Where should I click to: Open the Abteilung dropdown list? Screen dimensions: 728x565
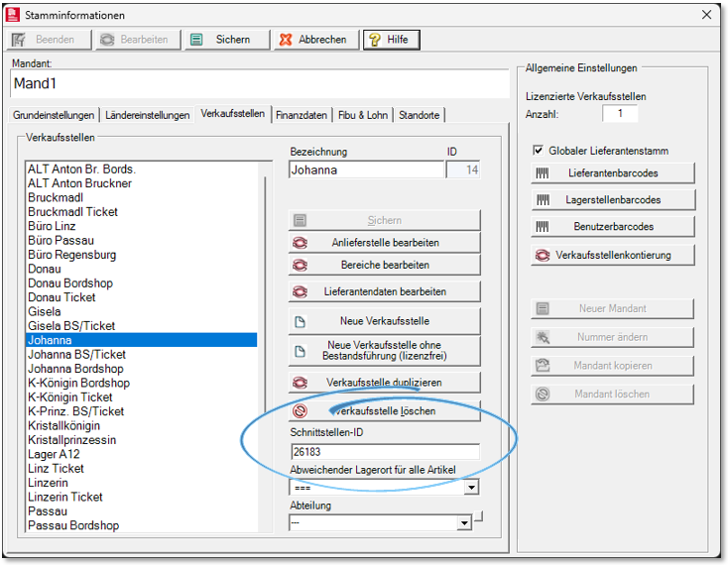coord(463,522)
